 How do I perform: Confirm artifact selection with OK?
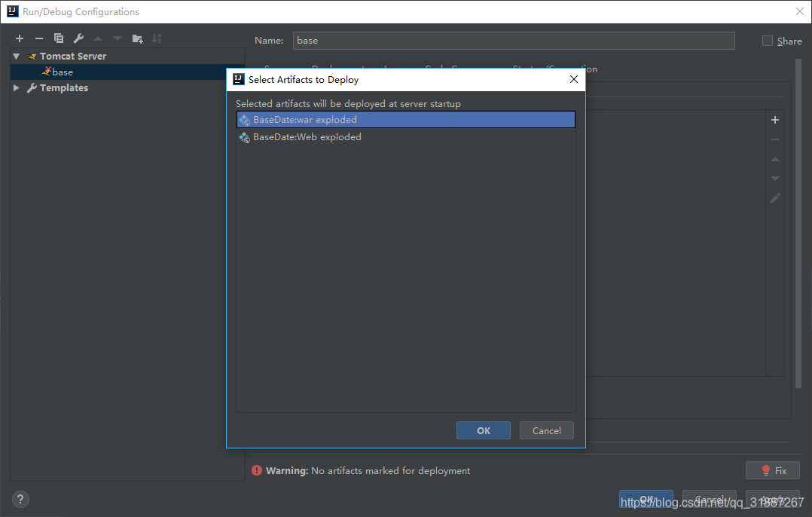[x=483, y=430]
